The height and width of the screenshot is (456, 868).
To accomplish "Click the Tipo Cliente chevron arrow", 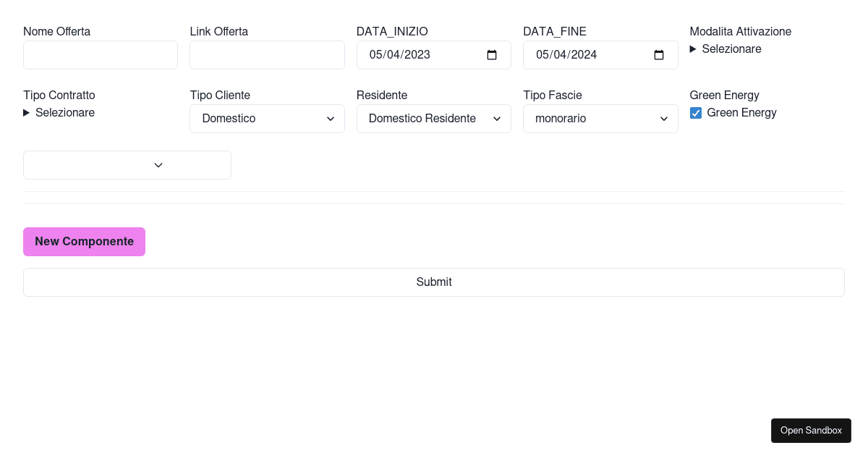I will [331, 119].
